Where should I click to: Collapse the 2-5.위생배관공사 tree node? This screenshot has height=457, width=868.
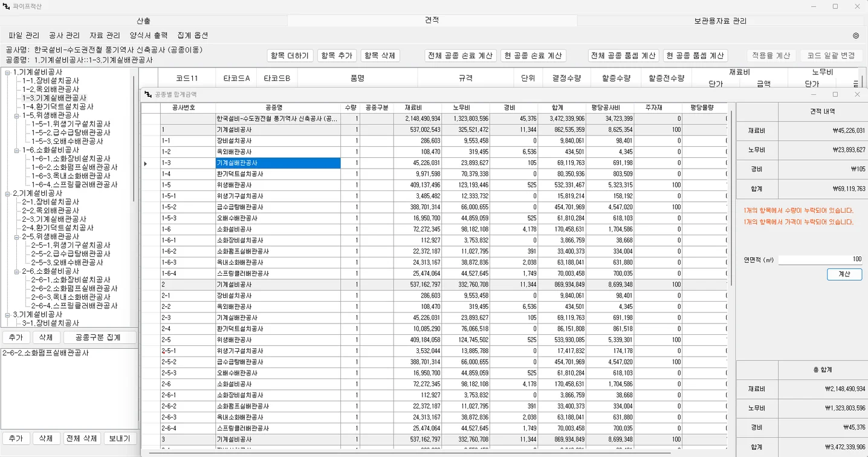click(x=16, y=237)
